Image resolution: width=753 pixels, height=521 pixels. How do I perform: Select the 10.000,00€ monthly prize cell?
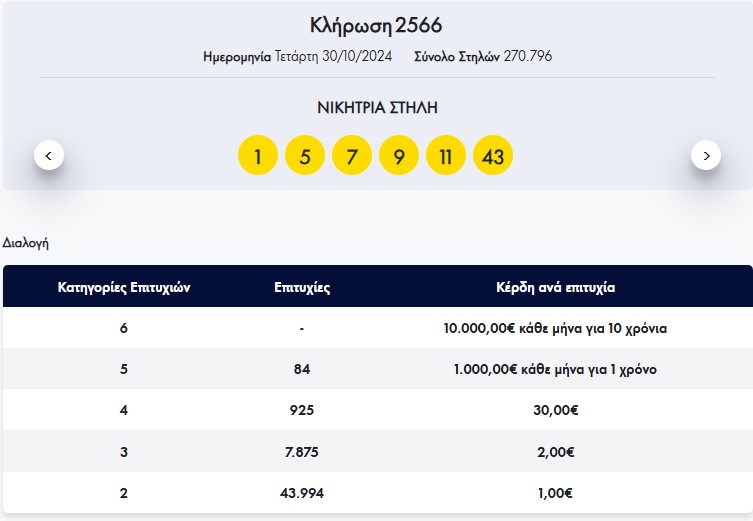[x=555, y=328]
